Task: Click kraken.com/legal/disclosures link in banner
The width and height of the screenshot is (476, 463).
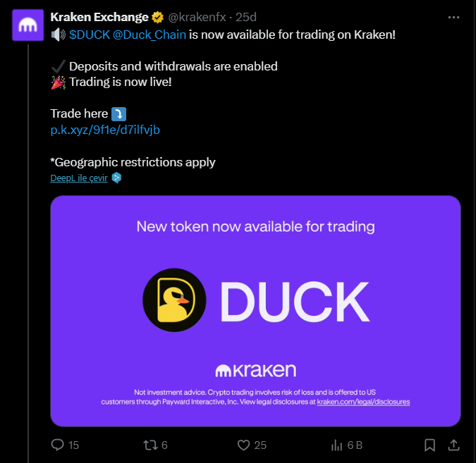Action: 363,402
